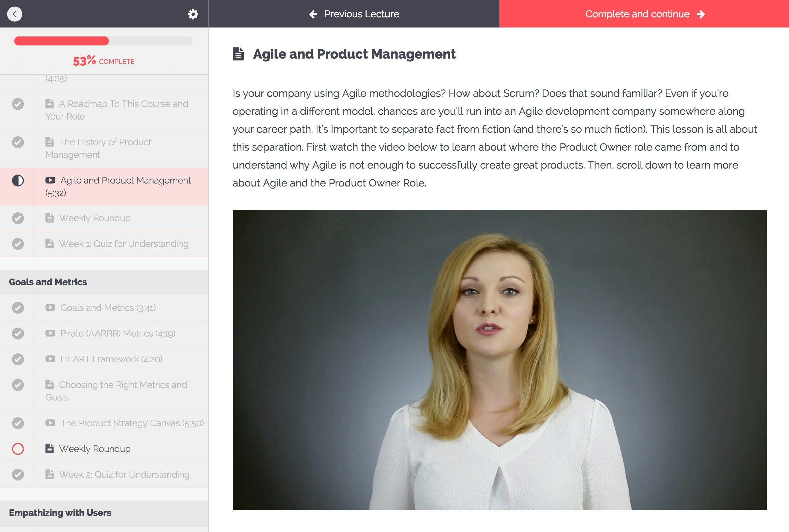Click video icon beside HEART Framework lecture
Image resolution: width=789 pixels, height=532 pixels.
click(50, 359)
